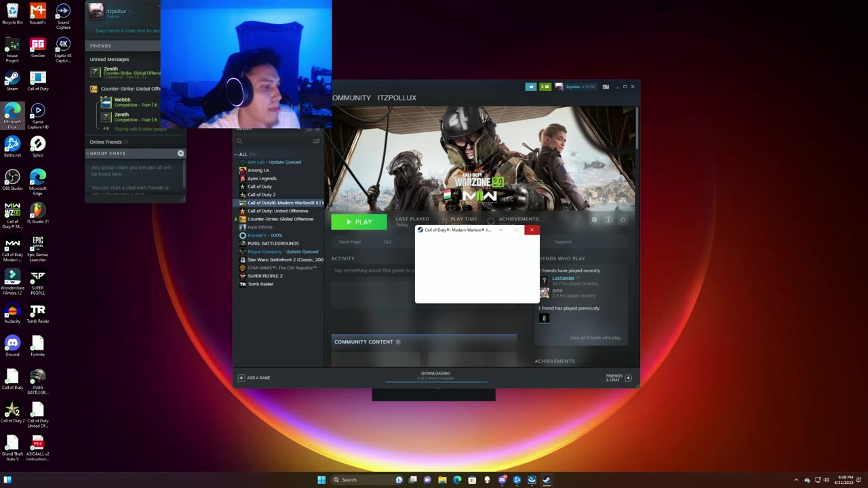Viewport: 868px width, 488px height.
Task: Select the Discord desktop shortcut
Action: click(12, 346)
